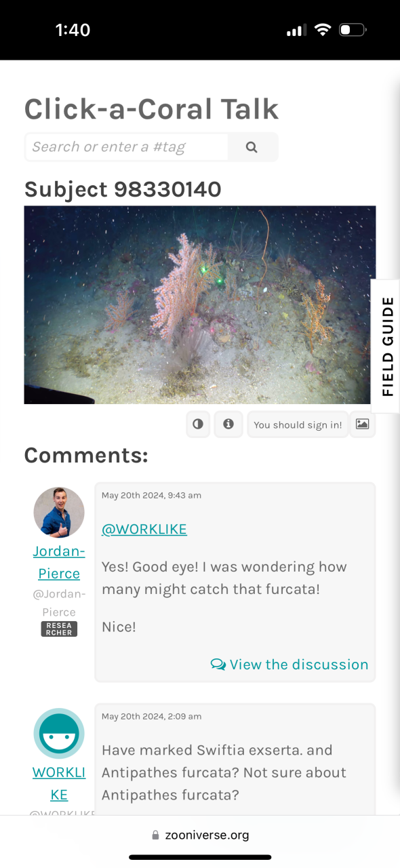This screenshot has height=868, width=400.
Task: Toggle the invert colors icon under image
Action: 198,425
